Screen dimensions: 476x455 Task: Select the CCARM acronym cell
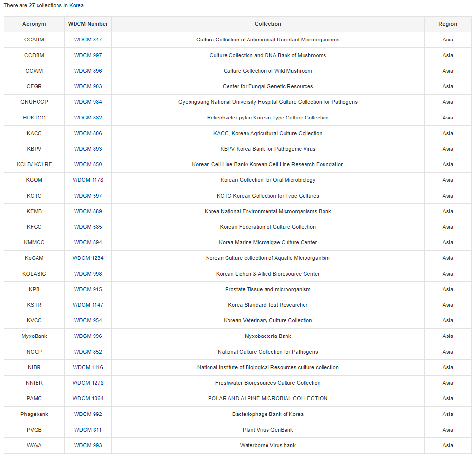tap(34, 40)
